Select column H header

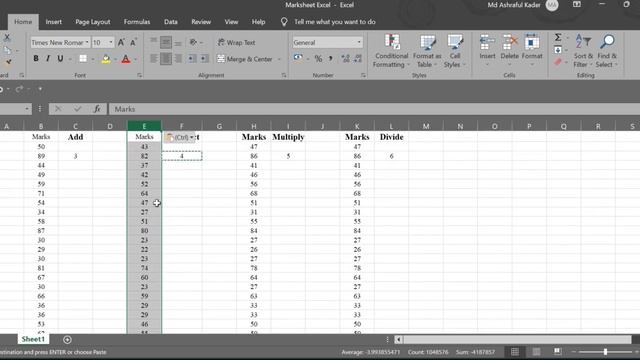coord(253,127)
